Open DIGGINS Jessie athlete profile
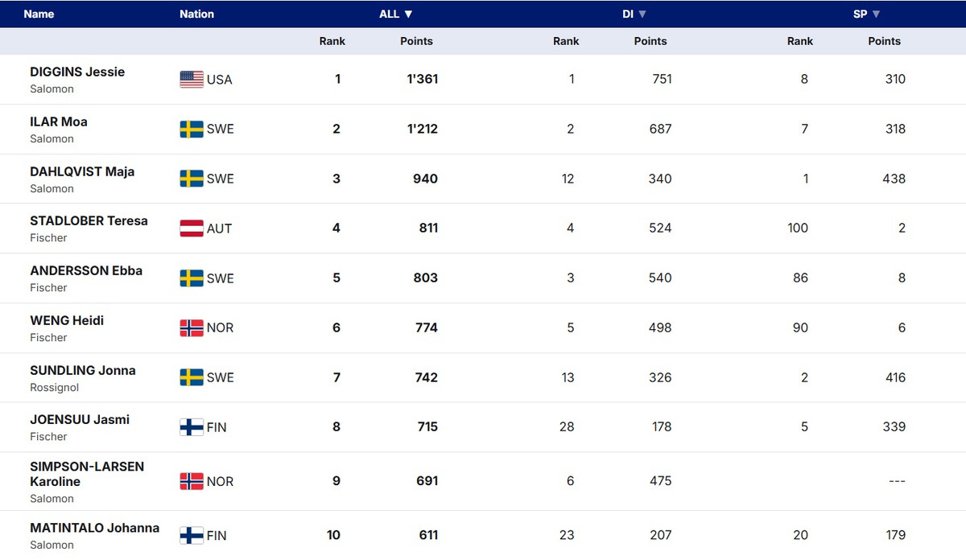The height and width of the screenshot is (560, 966). [77, 72]
